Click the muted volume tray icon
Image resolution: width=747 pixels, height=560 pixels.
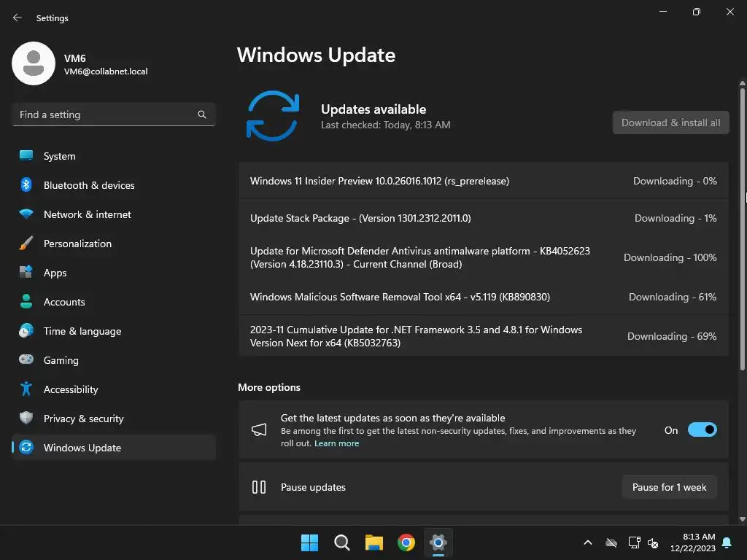tap(653, 542)
